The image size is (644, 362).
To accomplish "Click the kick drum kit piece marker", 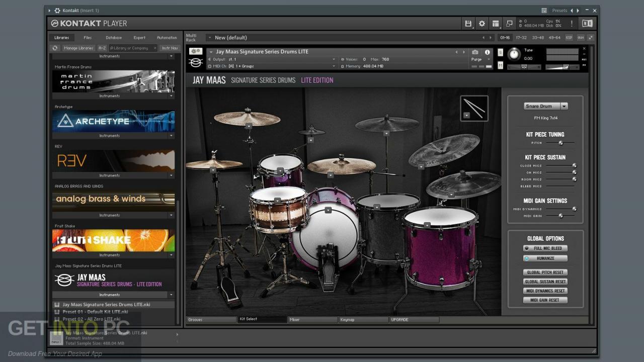I will tap(328, 210).
